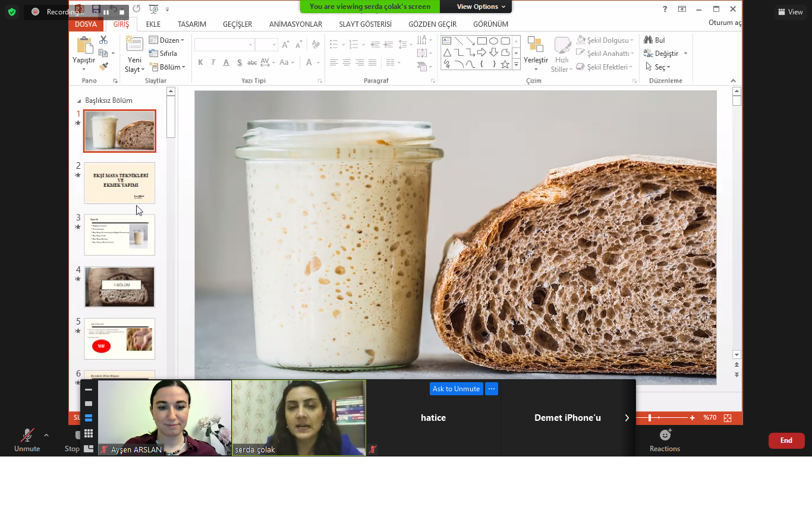Screen dimensions: 812x510
Task: Expand the Şekil Dolgusu dropdown
Action: point(631,40)
